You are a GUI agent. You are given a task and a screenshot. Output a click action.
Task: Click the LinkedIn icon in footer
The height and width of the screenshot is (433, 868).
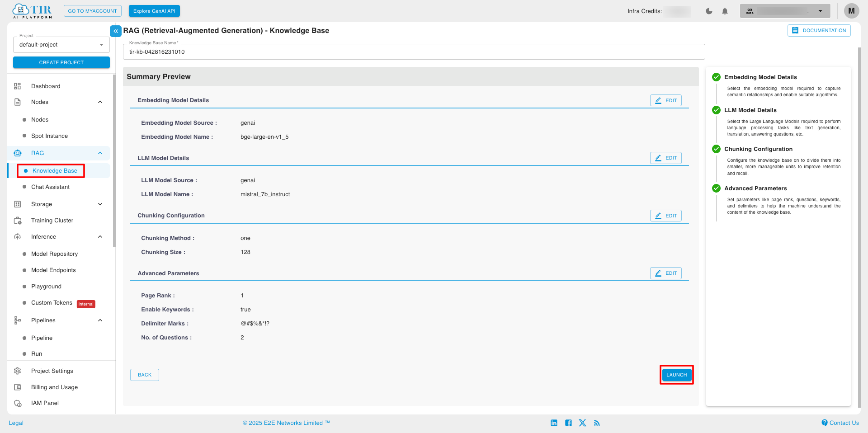554,423
